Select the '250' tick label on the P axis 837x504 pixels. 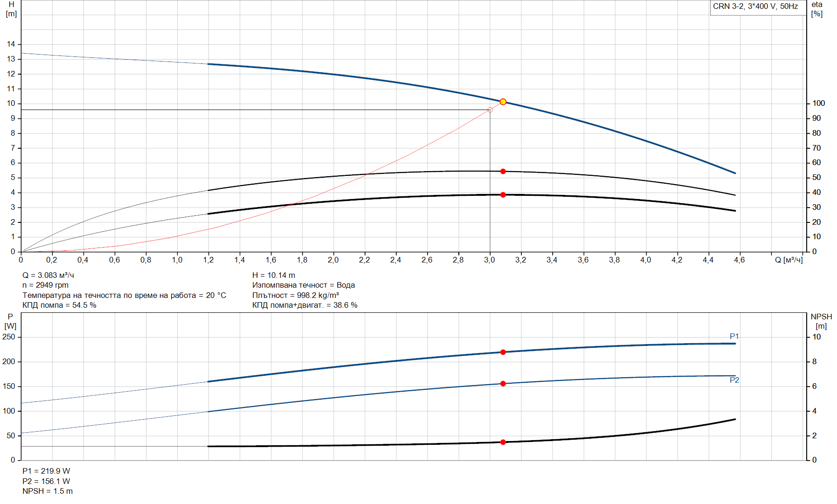pos(8,337)
